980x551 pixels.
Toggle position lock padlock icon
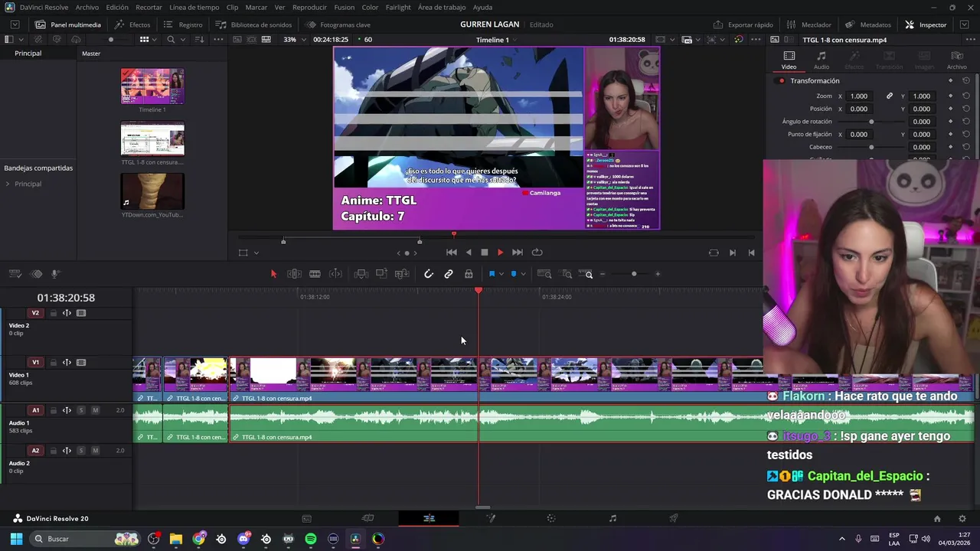pyautogui.click(x=469, y=274)
